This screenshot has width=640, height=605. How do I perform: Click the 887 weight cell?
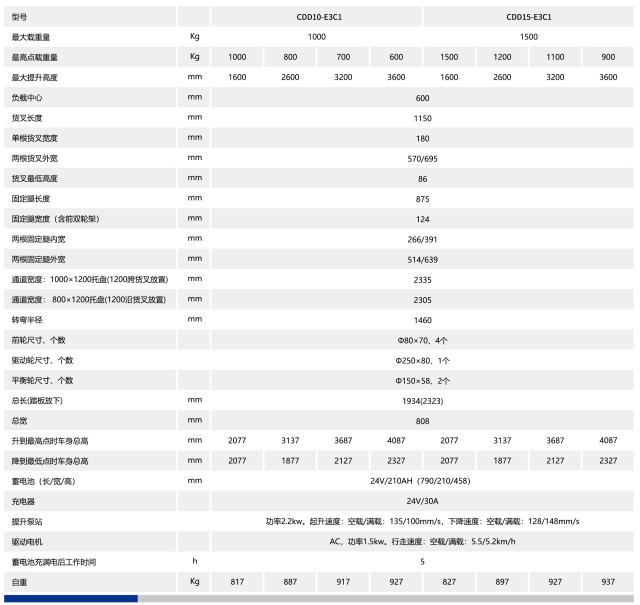click(x=290, y=582)
